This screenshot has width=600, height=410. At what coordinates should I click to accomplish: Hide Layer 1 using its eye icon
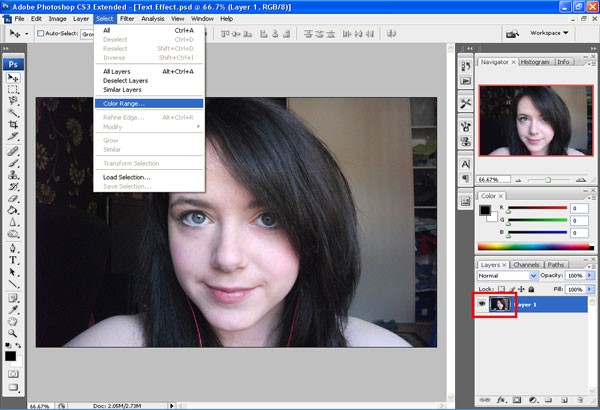pyautogui.click(x=482, y=304)
